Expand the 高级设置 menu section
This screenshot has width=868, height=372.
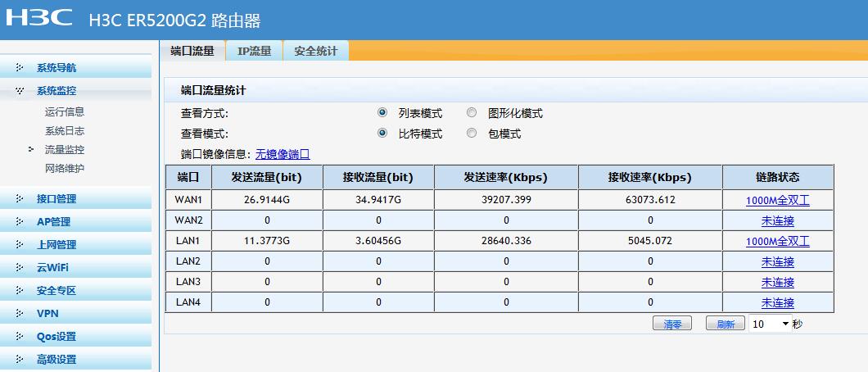76,359
